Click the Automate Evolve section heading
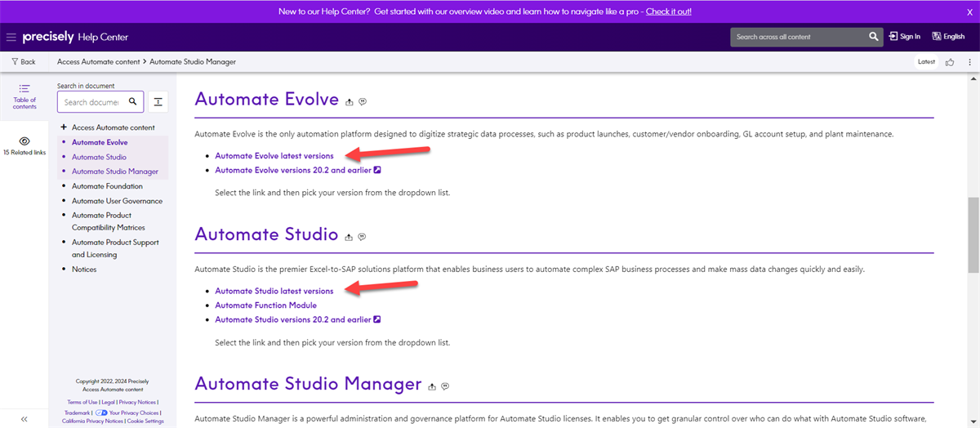The width and height of the screenshot is (980, 428). point(266,100)
